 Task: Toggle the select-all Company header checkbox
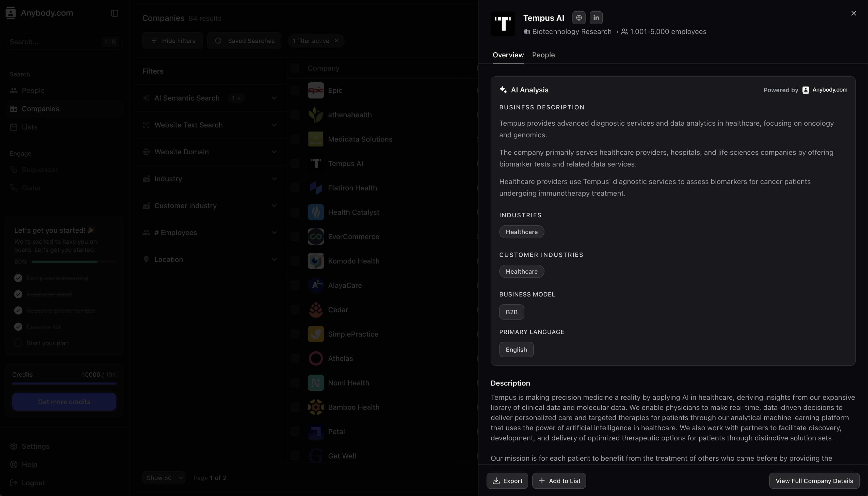tap(295, 68)
